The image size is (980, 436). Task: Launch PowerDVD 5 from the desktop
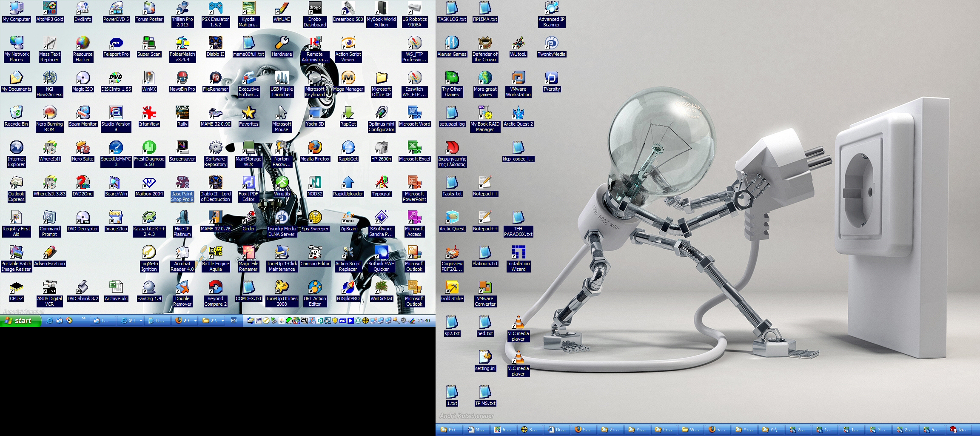tap(116, 12)
